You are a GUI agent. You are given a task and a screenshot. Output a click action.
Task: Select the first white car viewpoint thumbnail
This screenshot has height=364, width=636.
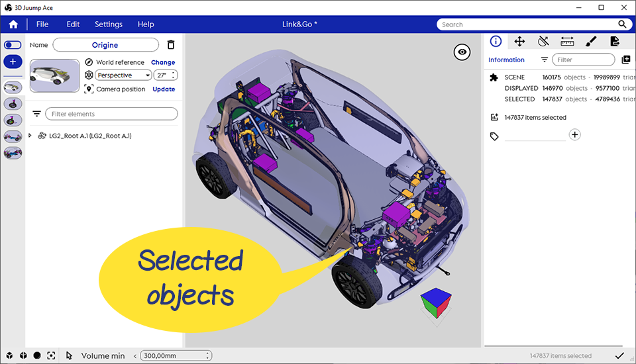point(13,87)
